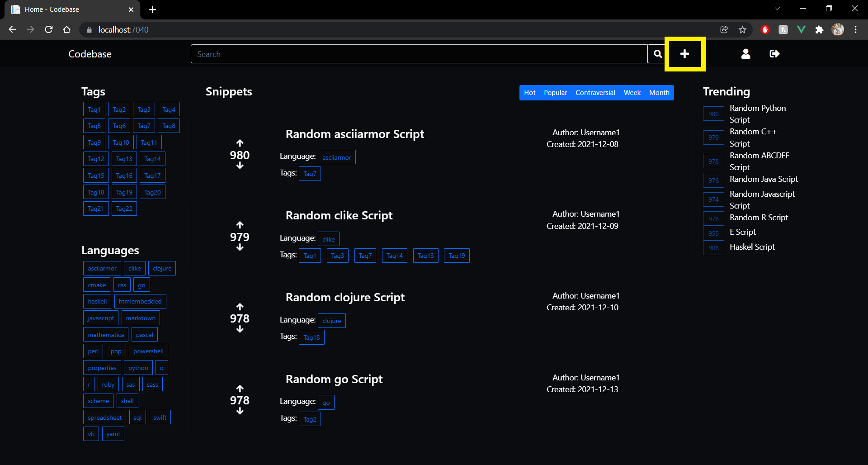Open the Random clike Script snippet

point(339,216)
